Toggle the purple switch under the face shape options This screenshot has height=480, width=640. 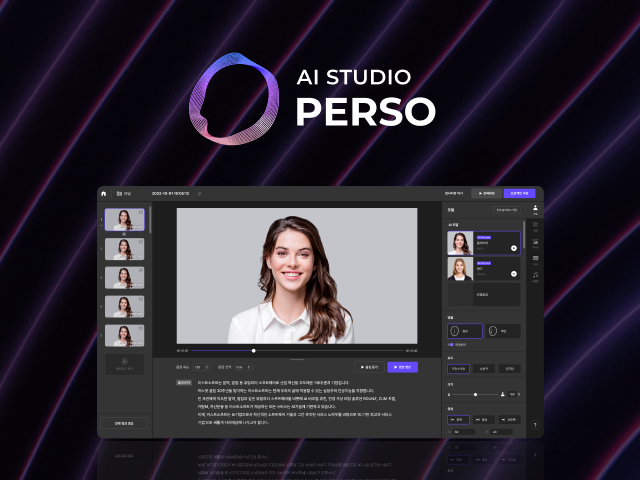(x=450, y=343)
